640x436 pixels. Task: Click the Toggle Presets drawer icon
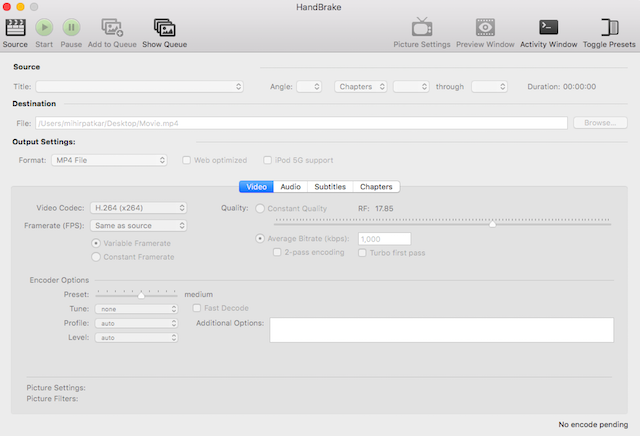[609, 27]
